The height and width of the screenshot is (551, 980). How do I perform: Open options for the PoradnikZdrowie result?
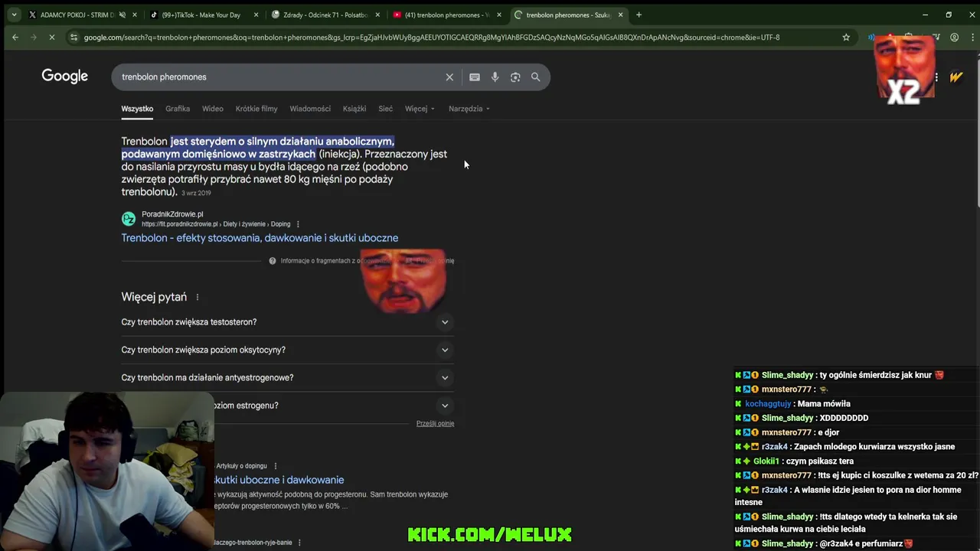coord(298,224)
